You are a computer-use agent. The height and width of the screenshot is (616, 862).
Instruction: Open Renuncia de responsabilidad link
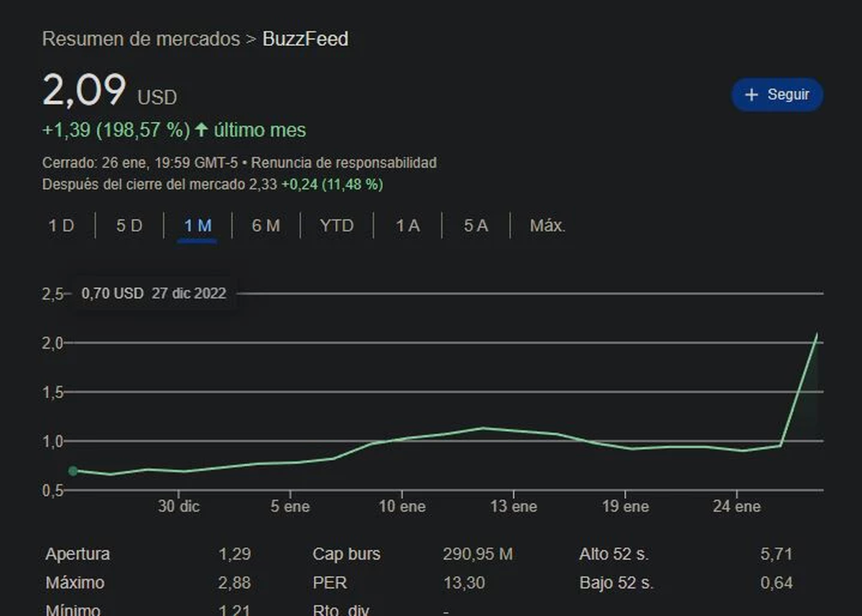coord(343,163)
